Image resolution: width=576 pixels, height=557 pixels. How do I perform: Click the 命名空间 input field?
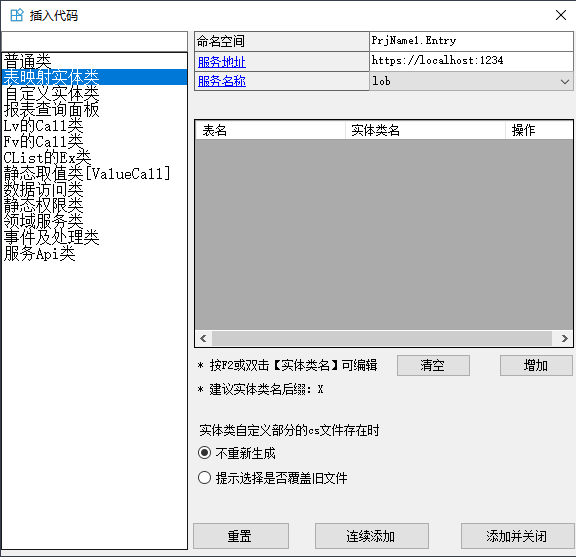[x=471, y=41]
